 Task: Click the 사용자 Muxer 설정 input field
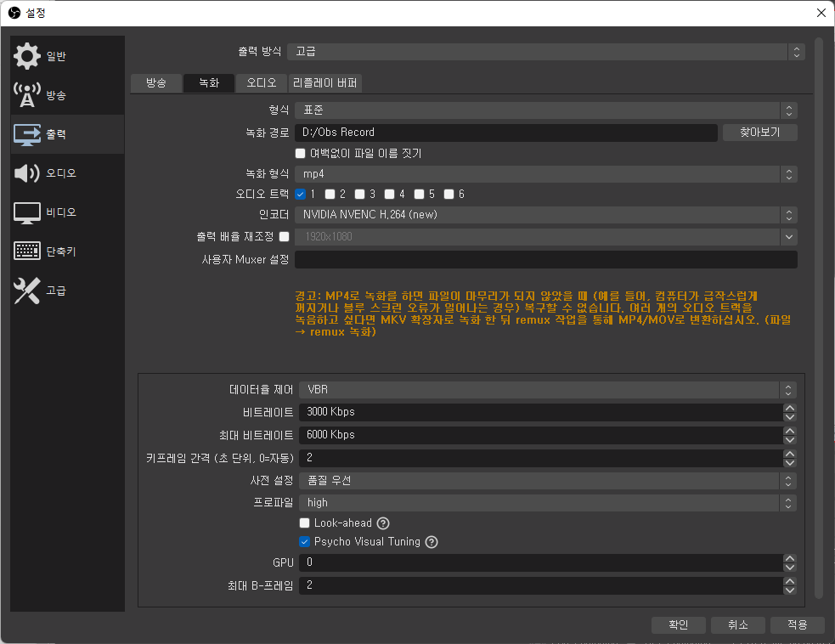[x=546, y=259]
